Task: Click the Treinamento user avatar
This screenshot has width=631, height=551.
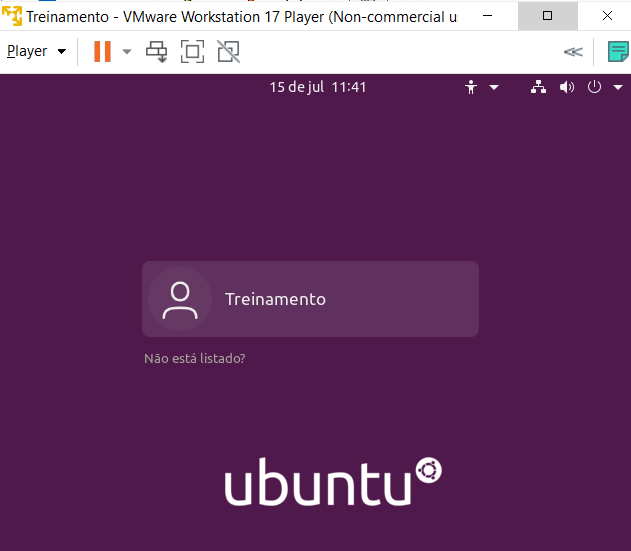Action: pyautogui.click(x=180, y=299)
